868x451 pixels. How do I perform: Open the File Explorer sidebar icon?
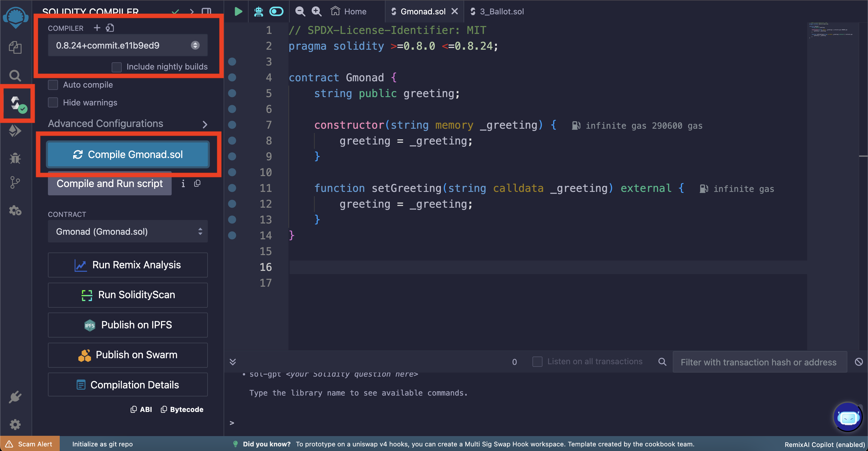[15, 47]
